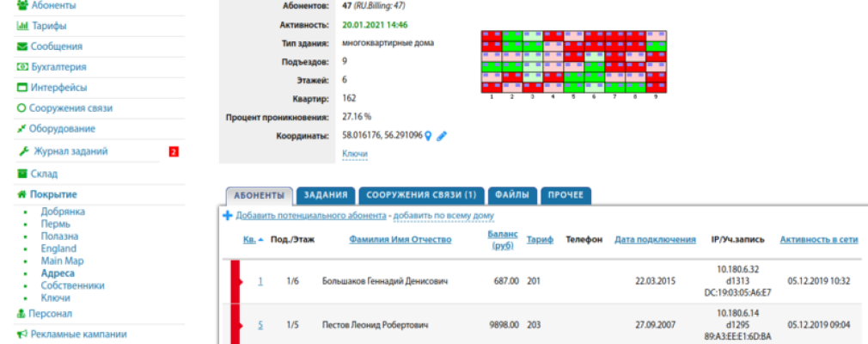This screenshot has width=868, height=344.
Task: Click the pencil edit icon next to coordinates
Action: [x=441, y=135]
